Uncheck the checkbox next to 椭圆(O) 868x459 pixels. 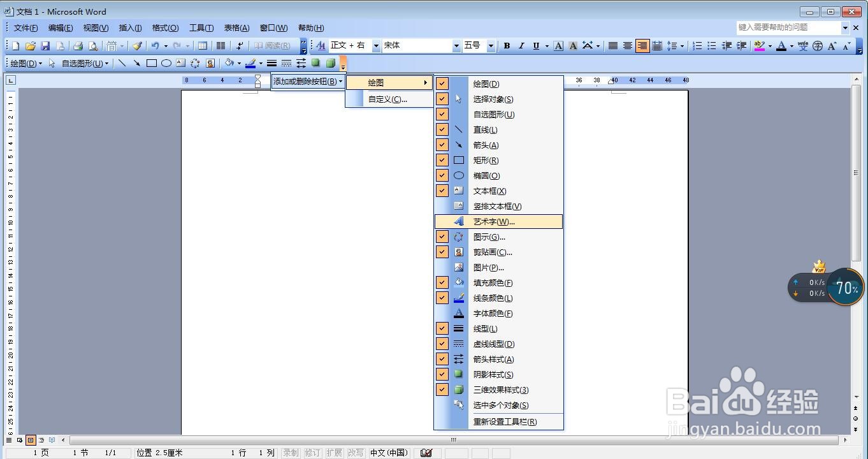click(441, 175)
